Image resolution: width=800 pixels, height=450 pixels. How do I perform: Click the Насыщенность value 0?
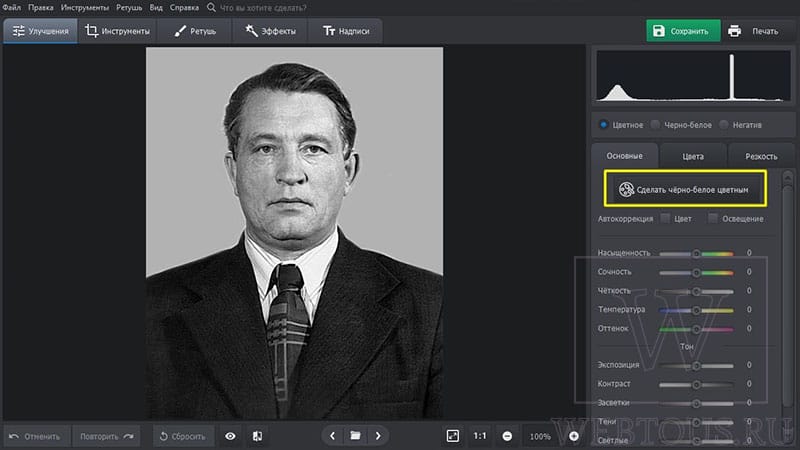(749, 253)
